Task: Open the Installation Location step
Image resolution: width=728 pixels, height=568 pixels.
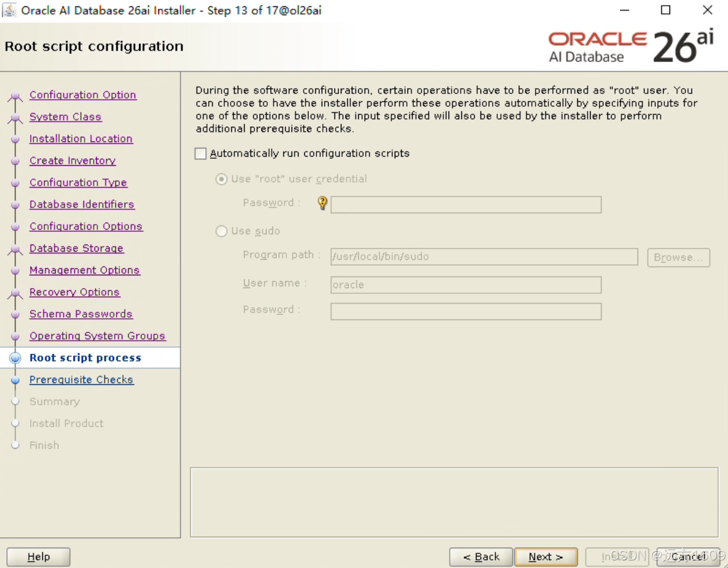Action: (81, 139)
